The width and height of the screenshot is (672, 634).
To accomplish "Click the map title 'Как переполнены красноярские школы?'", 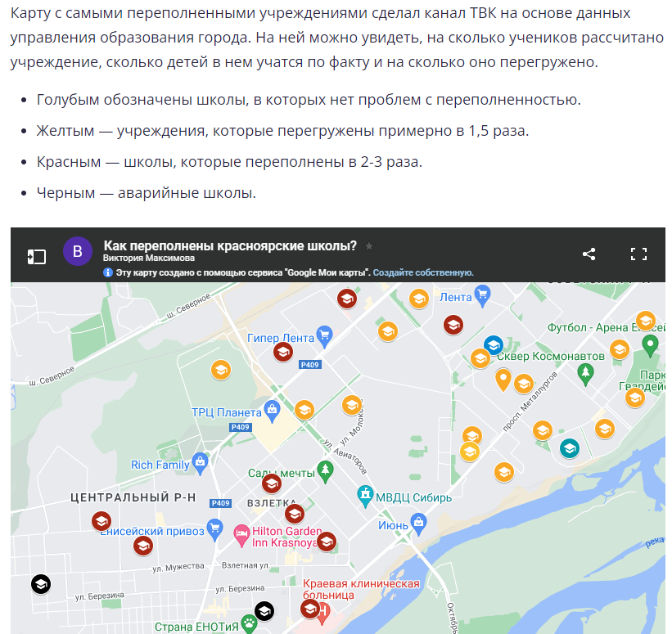I will tap(230, 246).
